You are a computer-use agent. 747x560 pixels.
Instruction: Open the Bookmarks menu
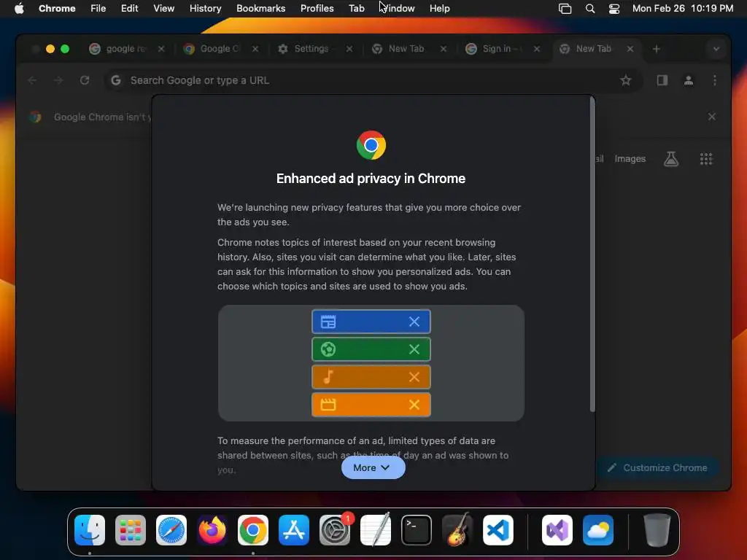pyautogui.click(x=260, y=8)
